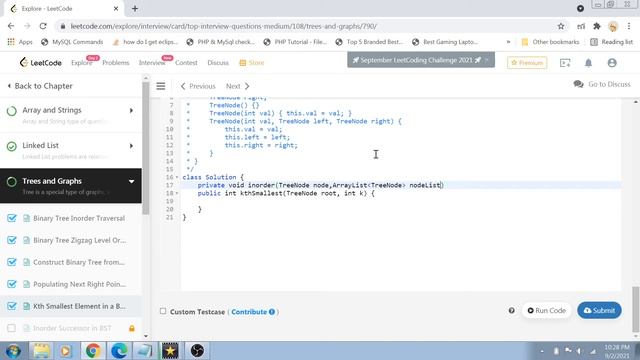Open the Go to Discuss link
The height and width of the screenshot is (360, 640).
tap(602, 84)
